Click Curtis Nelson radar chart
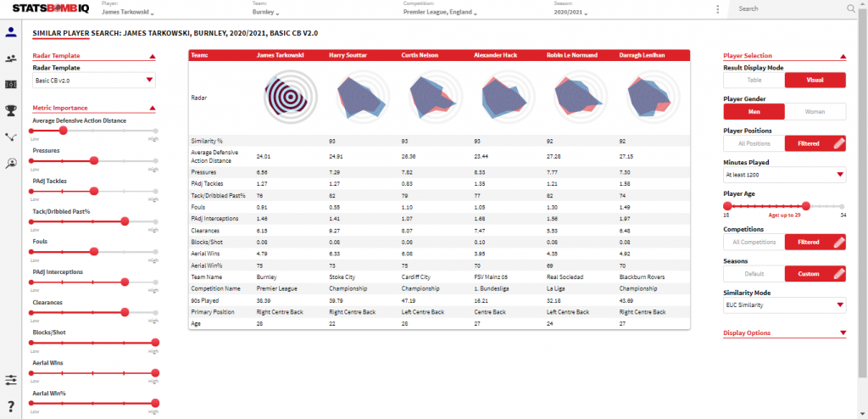868x419 pixels. click(435, 98)
